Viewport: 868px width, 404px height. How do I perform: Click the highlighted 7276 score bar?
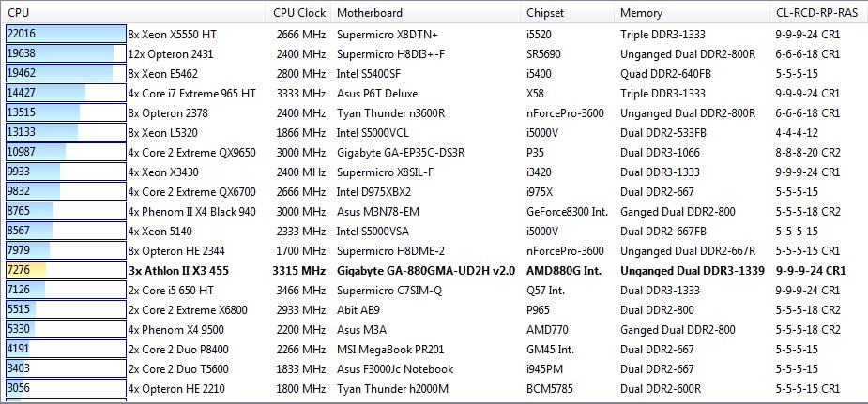64,270
